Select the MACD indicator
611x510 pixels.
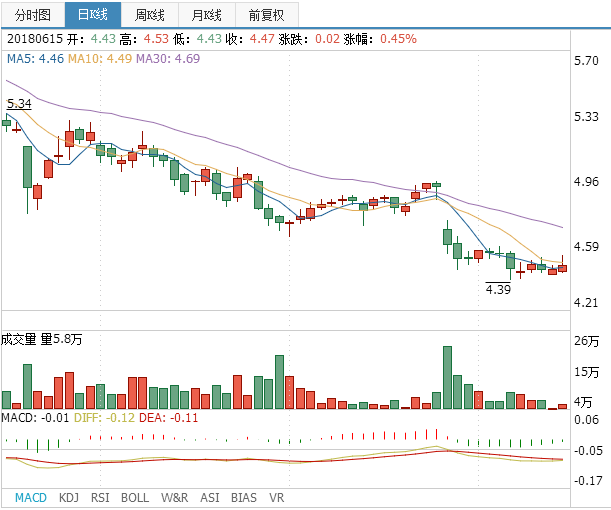pyautogui.click(x=31, y=498)
